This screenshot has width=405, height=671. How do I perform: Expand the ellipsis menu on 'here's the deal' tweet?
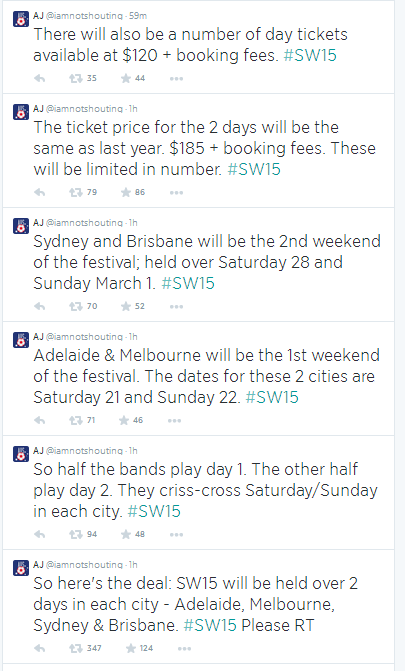click(x=184, y=649)
